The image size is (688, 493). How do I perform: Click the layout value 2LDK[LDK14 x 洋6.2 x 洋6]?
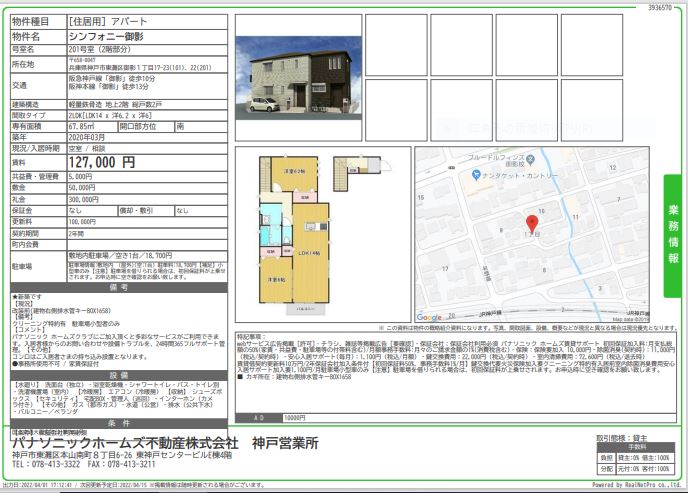(x=110, y=115)
